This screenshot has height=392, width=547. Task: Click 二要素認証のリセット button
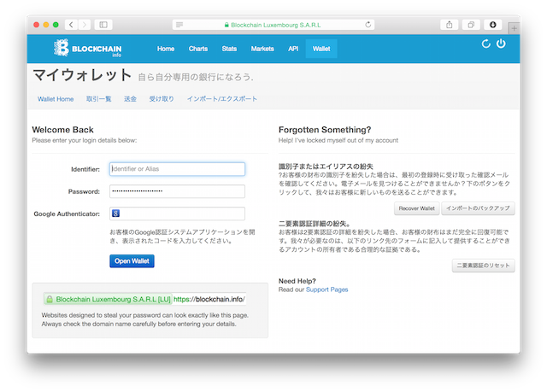(483, 266)
